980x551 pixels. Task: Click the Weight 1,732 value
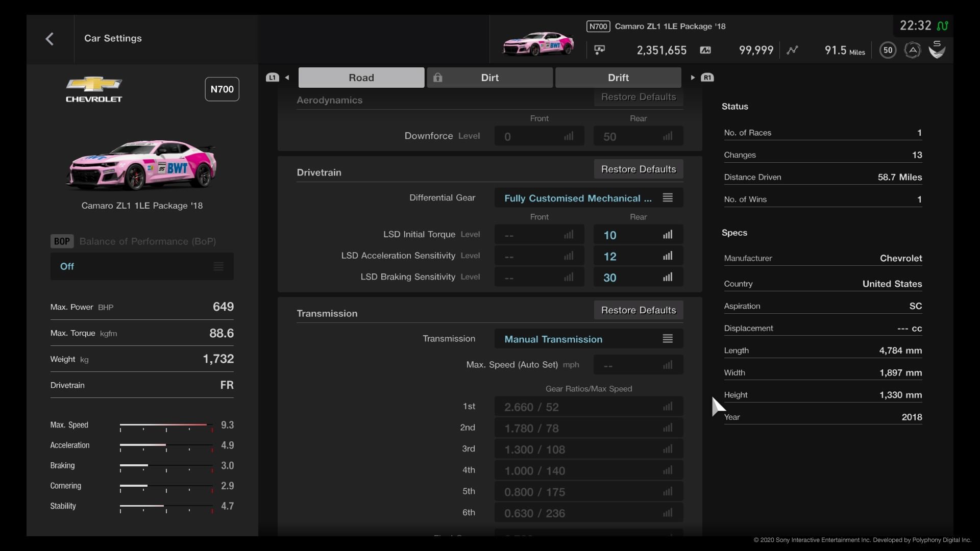218,359
